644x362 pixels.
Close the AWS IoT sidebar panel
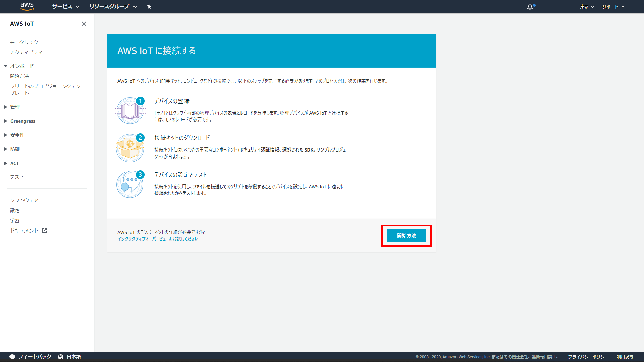click(84, 24)
